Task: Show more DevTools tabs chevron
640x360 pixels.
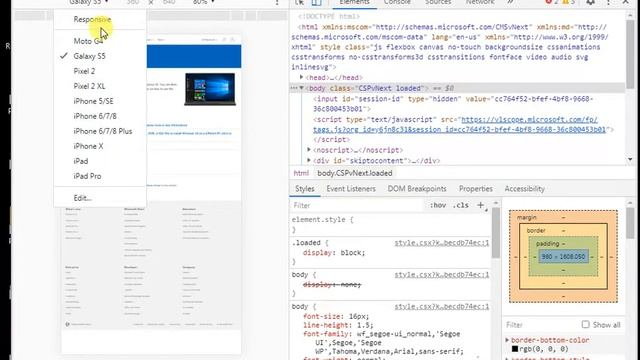Action: click(x=510, y=2)
